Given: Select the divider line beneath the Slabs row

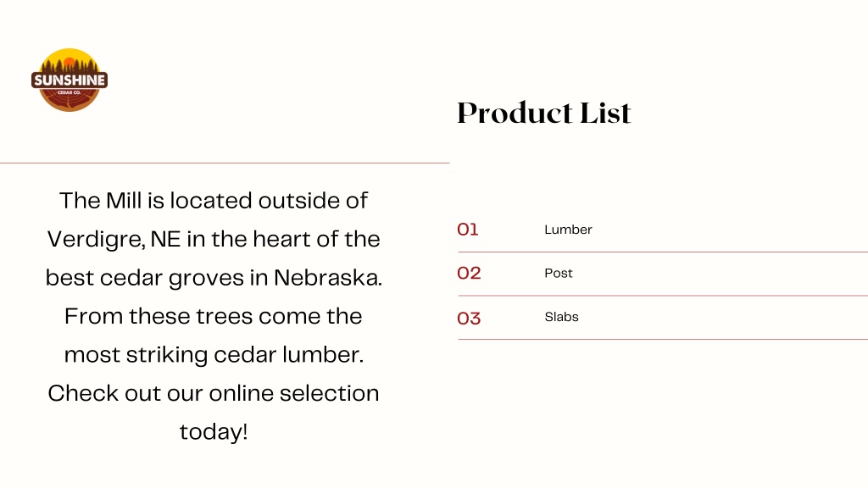Looking at the screenshot, I should (x=663, y=339).
